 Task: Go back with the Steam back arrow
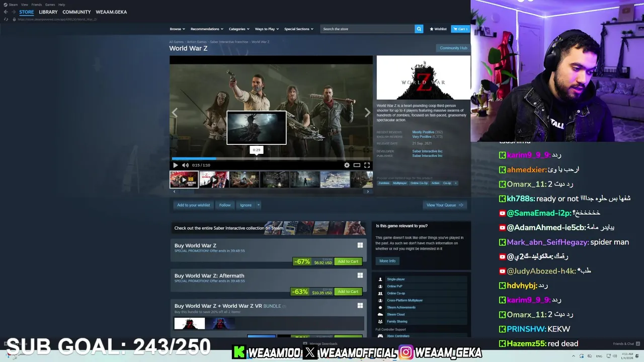[x=6, y=12]
